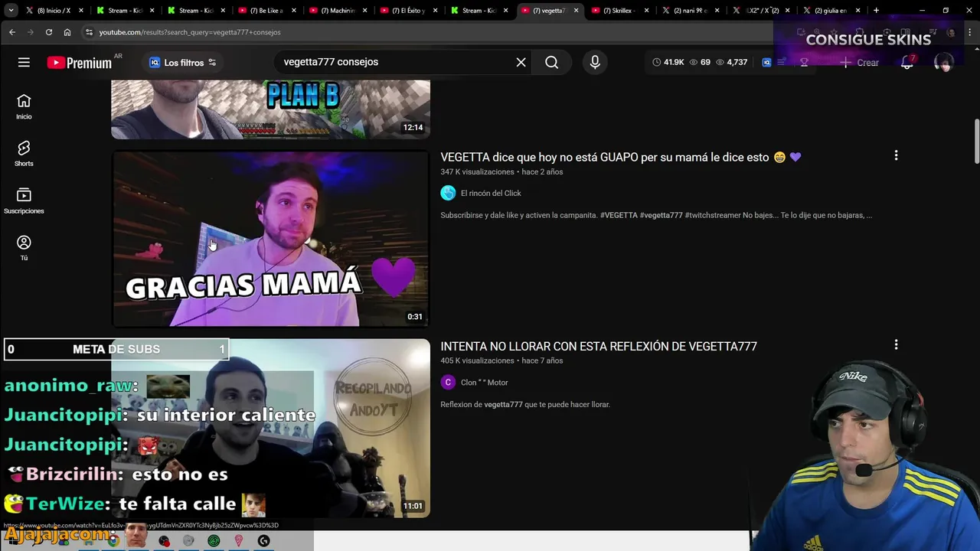
Task: Click the #VEGETTA hashtag in the description
Action: (619, 215)
